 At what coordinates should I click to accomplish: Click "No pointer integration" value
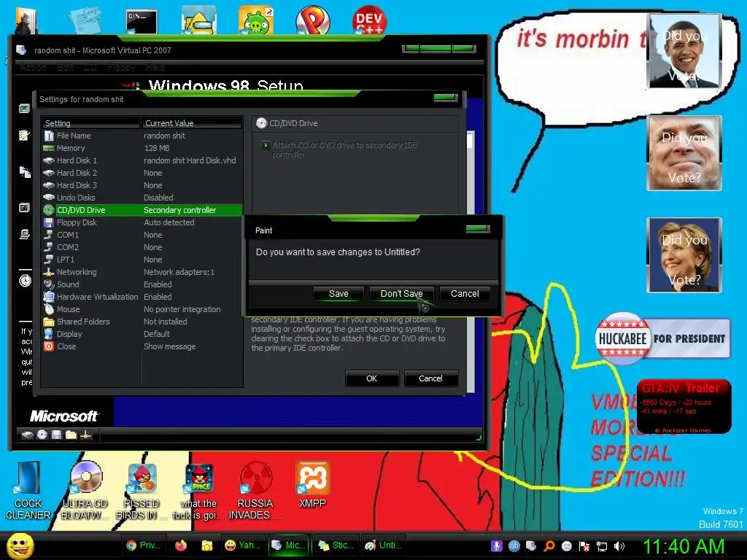click(182, 309)
